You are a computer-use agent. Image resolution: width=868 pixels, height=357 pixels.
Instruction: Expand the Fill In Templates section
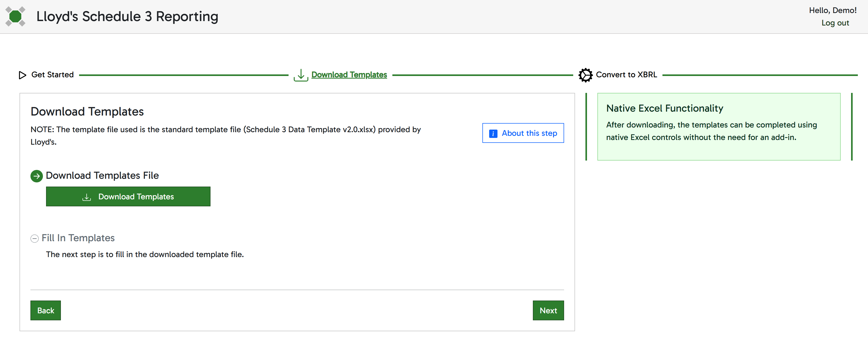(x=78, y=238)
